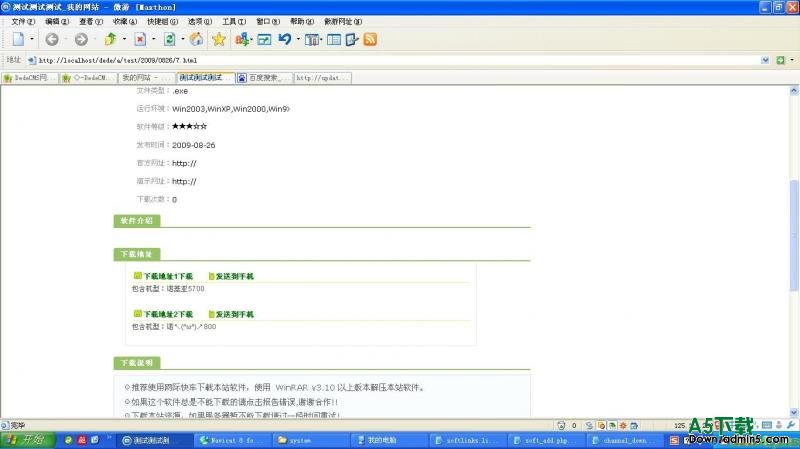
Task: Click the scrollbar up arrow
Action: pos(794,91)
